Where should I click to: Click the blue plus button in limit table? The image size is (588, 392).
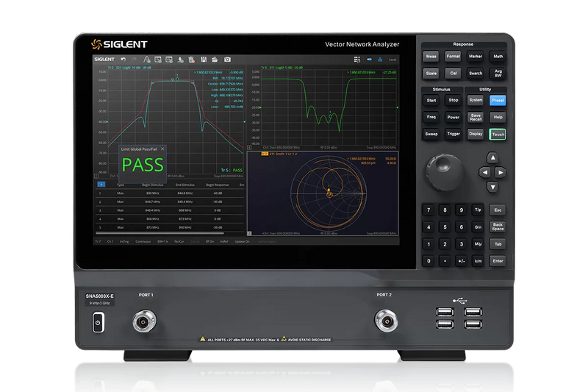click(x=101, y=184)
